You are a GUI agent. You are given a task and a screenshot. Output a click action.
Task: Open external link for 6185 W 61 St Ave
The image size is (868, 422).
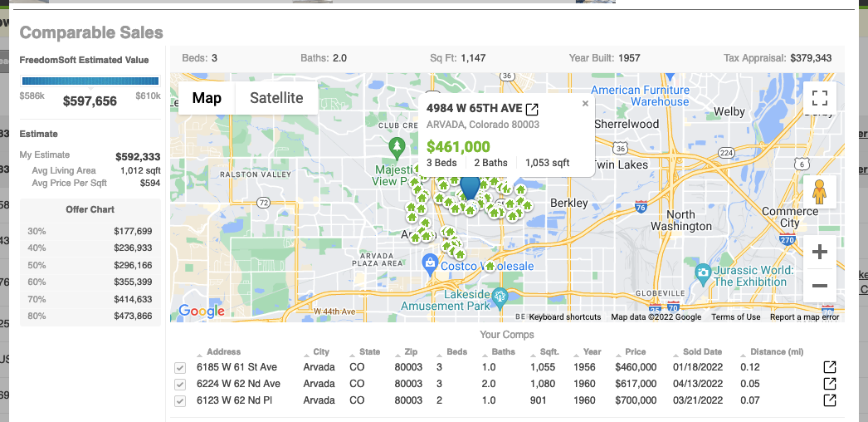(x=829, y=367)
